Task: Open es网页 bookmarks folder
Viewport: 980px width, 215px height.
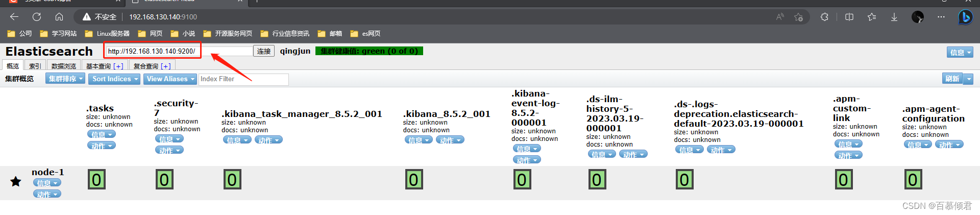Action: (365, 34)
